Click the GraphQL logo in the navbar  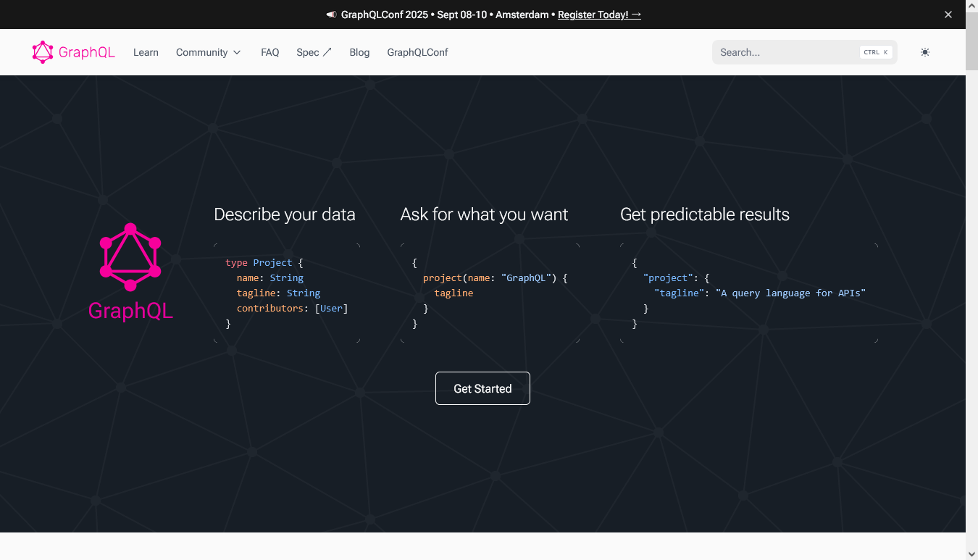(73, 52)
